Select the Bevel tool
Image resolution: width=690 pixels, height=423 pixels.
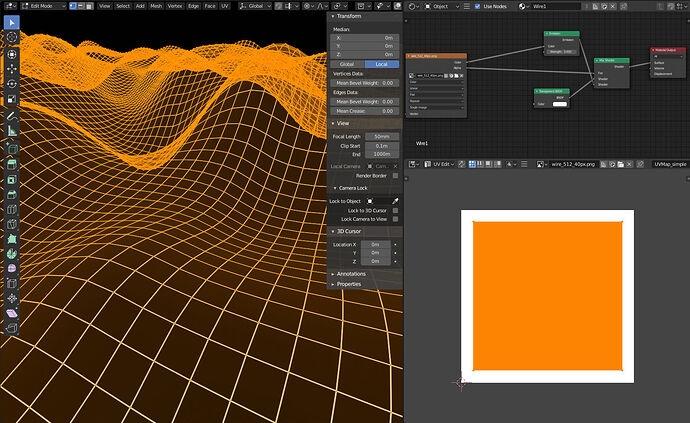pyautogui.click(x=12, y=195)
